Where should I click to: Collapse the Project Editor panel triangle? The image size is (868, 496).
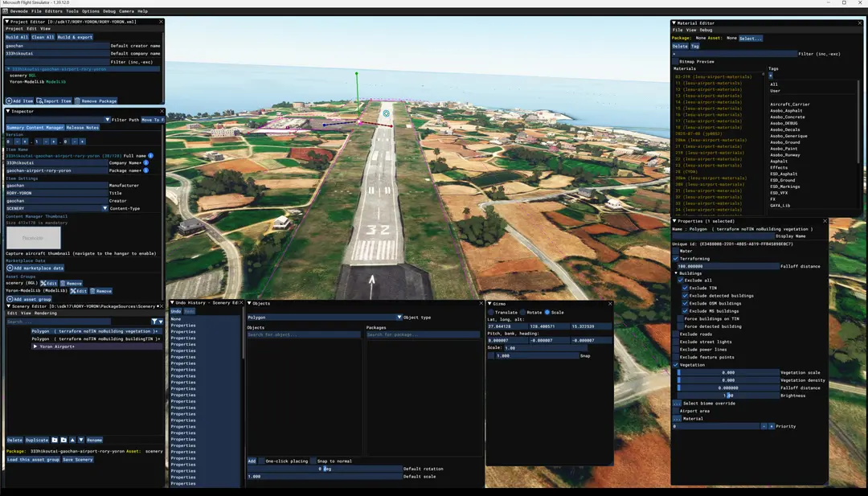[7, 22]
